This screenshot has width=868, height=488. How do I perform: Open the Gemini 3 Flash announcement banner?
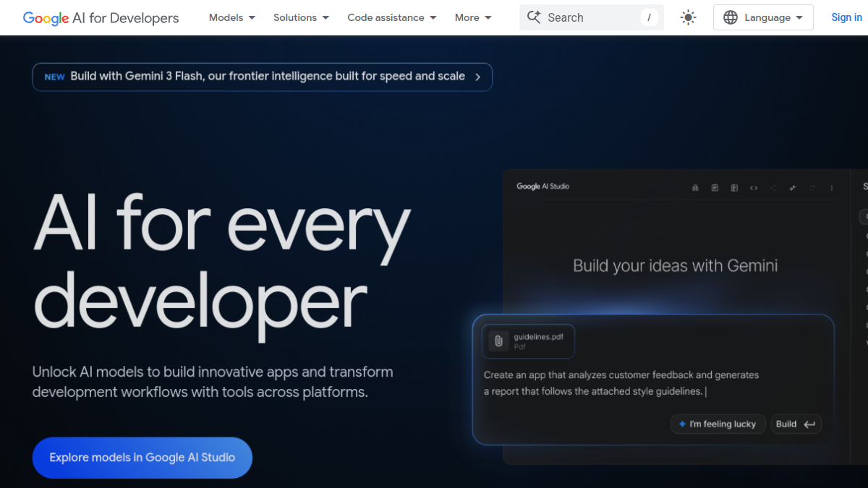coord(263,77)
